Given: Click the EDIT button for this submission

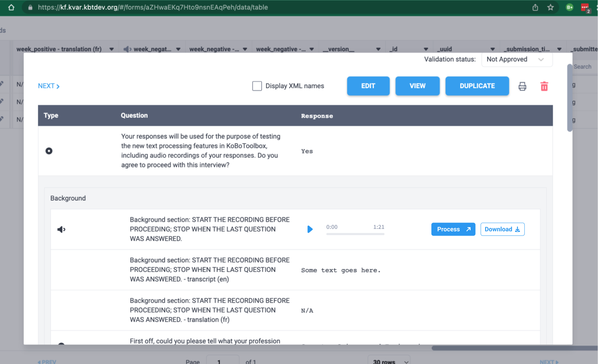Looking at the screenshot, I should [368, 86].
